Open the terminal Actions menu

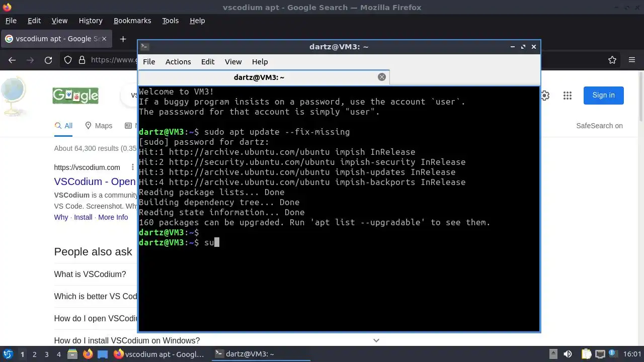178,61
